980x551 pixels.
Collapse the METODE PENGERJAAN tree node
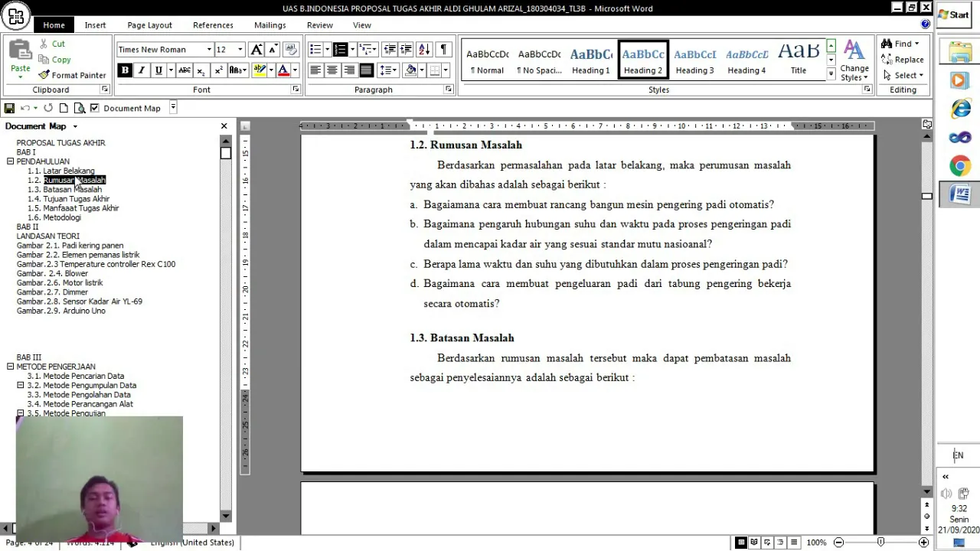point(11,367)
